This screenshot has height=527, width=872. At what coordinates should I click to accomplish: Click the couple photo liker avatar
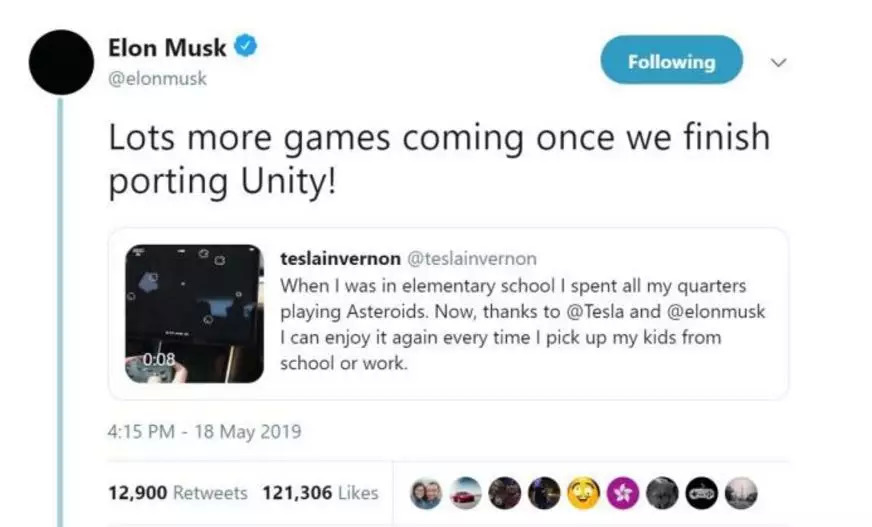[x=426, y=493]
